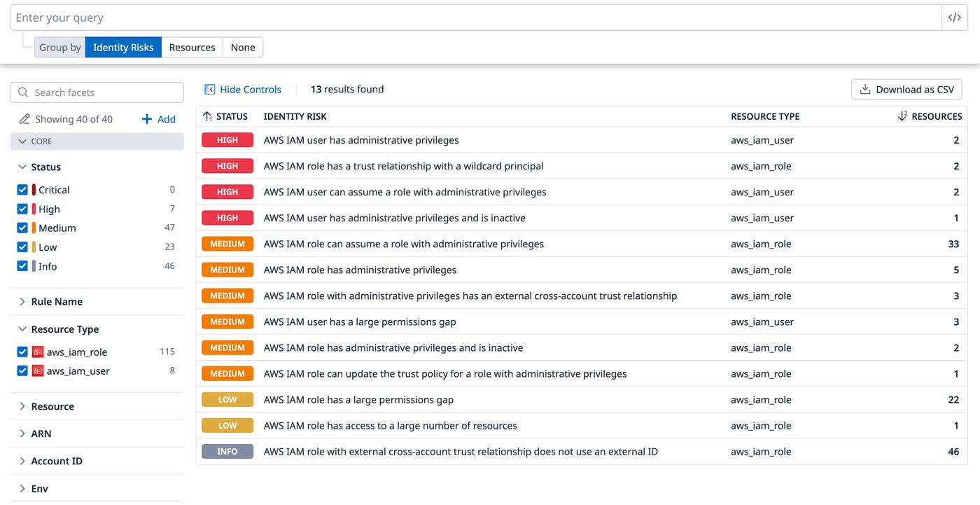Click the Add facets link
Screen dimensions: 980x505
click(x=159, y=118)
